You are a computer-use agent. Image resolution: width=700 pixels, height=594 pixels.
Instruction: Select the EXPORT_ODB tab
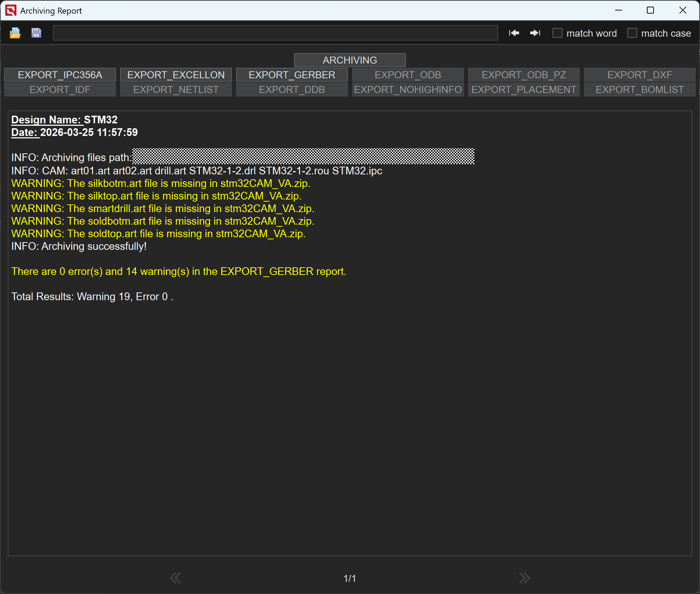click(408, 75)
